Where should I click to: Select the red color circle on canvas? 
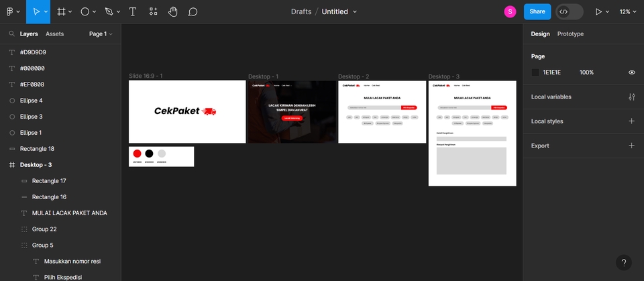point(137,154)
